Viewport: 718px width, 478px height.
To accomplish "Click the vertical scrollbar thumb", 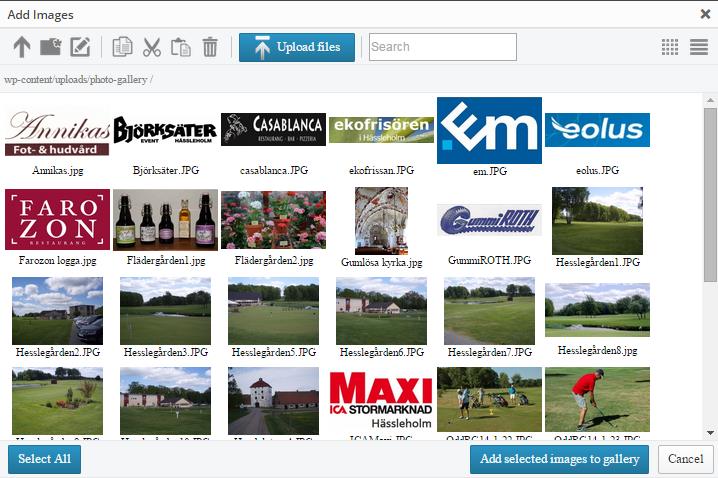I will [x=710, y=195].
